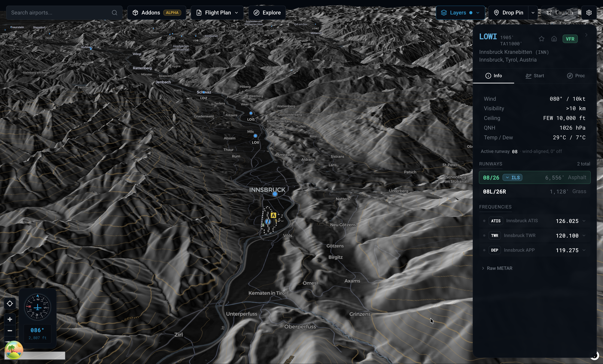Click the Kematen in Tirol map label
This screenshot has width=603, height=364.
pos(267,293)
